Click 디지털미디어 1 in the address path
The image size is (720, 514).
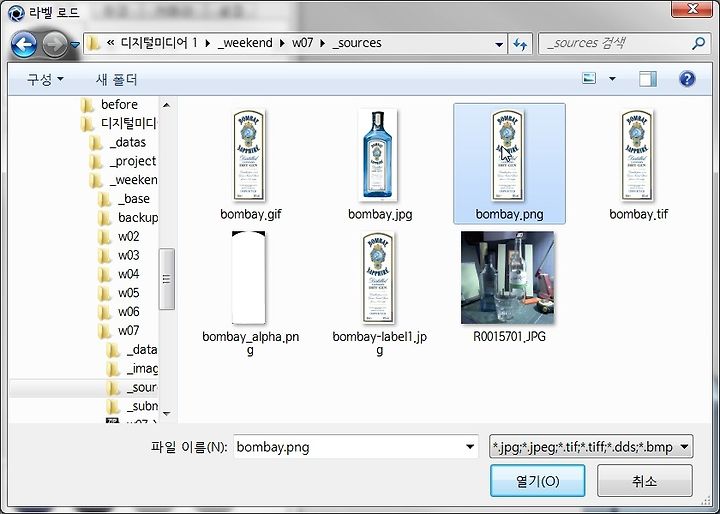coord(159,43)
